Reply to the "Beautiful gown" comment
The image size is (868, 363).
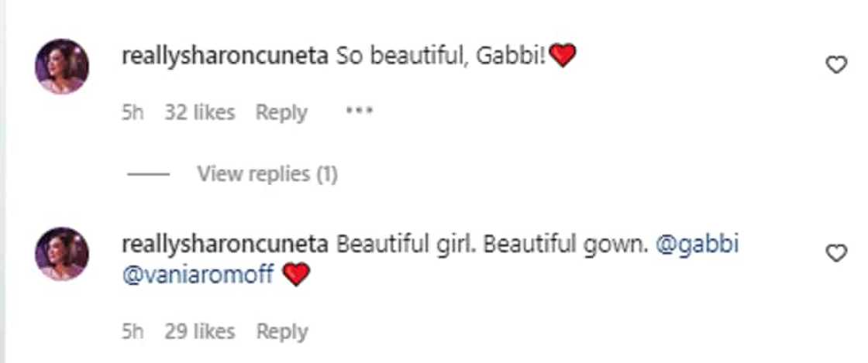(x=281, y=332)
